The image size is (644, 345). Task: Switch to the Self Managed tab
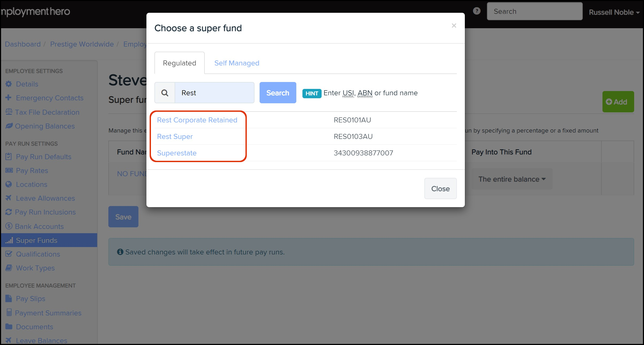pyautogui.click(x=237, y=63)
